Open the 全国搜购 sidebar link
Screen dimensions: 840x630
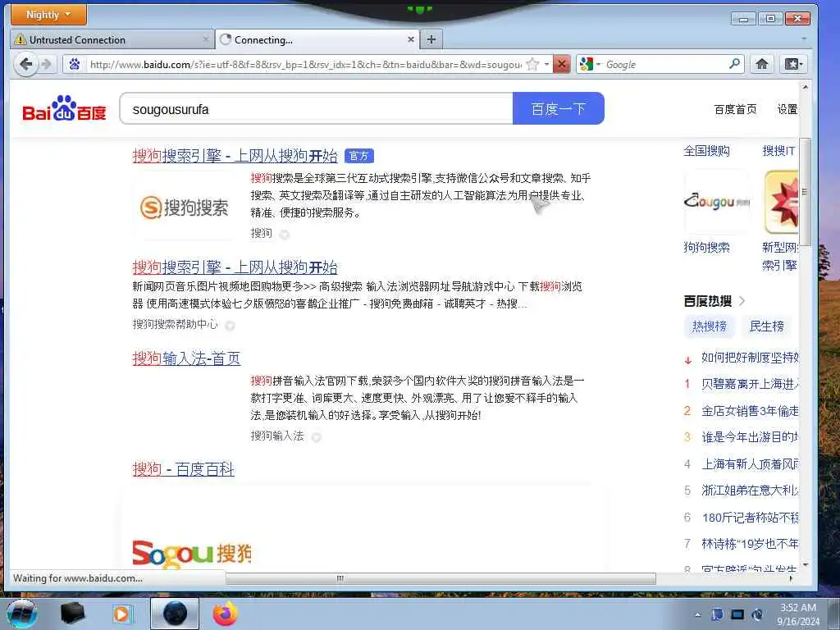point(706,151)
